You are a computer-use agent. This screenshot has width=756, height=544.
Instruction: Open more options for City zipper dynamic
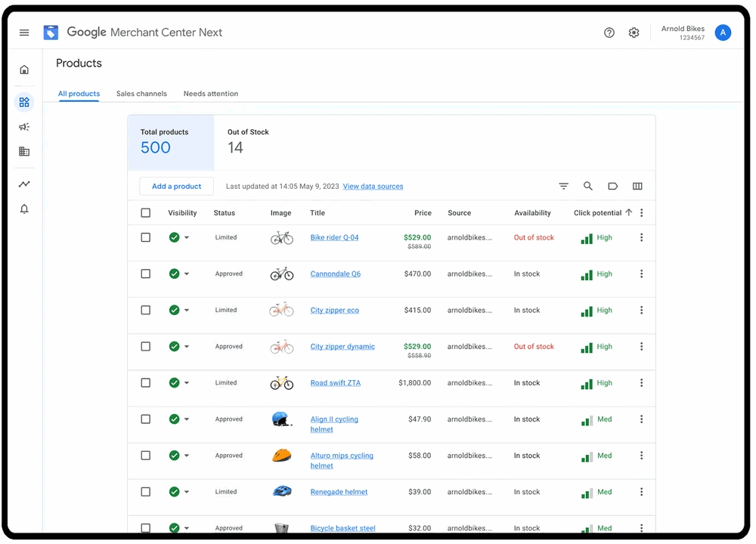pos(641,347)
